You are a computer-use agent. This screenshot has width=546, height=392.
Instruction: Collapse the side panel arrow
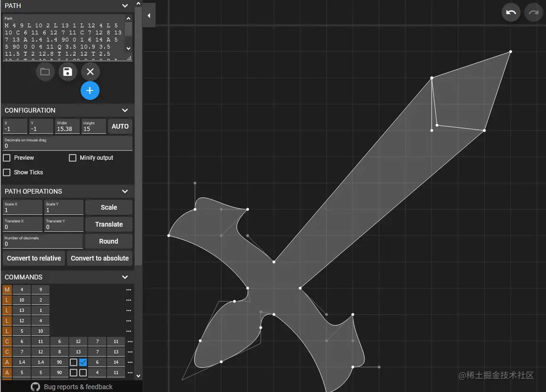pos(149,16)
